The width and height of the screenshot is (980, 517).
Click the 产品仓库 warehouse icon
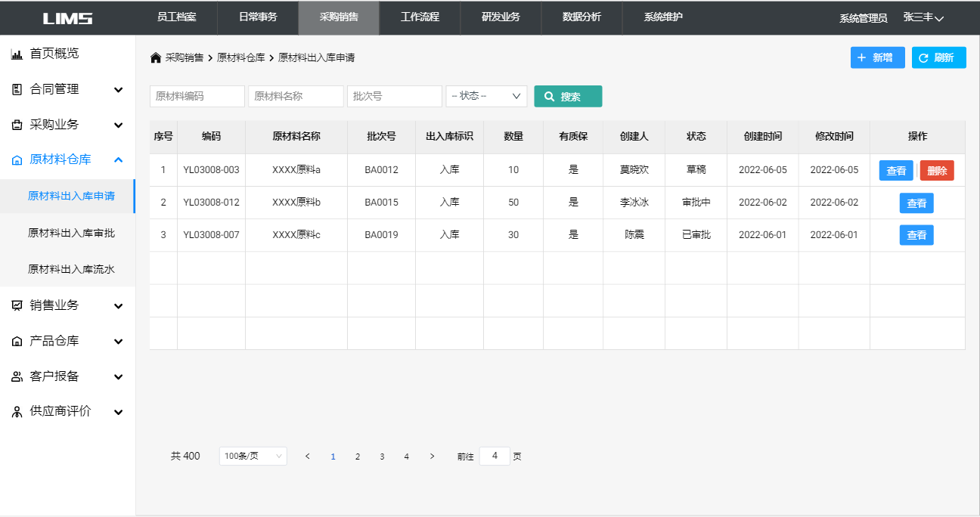(x=17, y=341)
